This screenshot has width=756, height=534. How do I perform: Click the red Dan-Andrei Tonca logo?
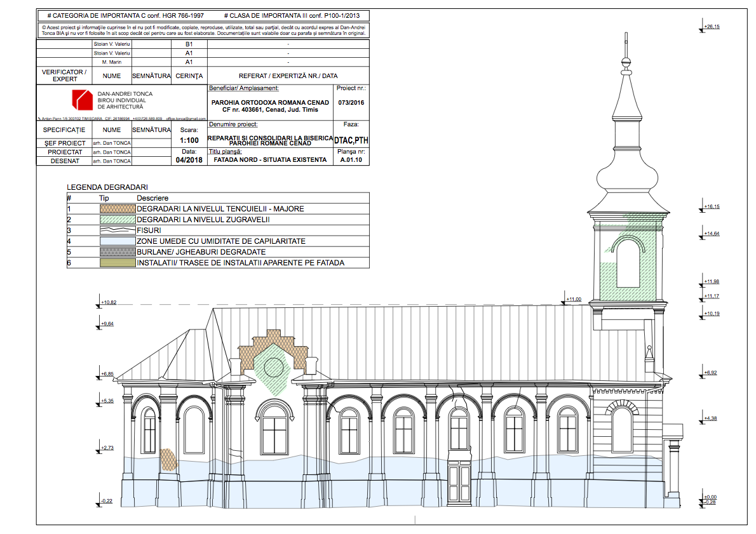[80, 100]
